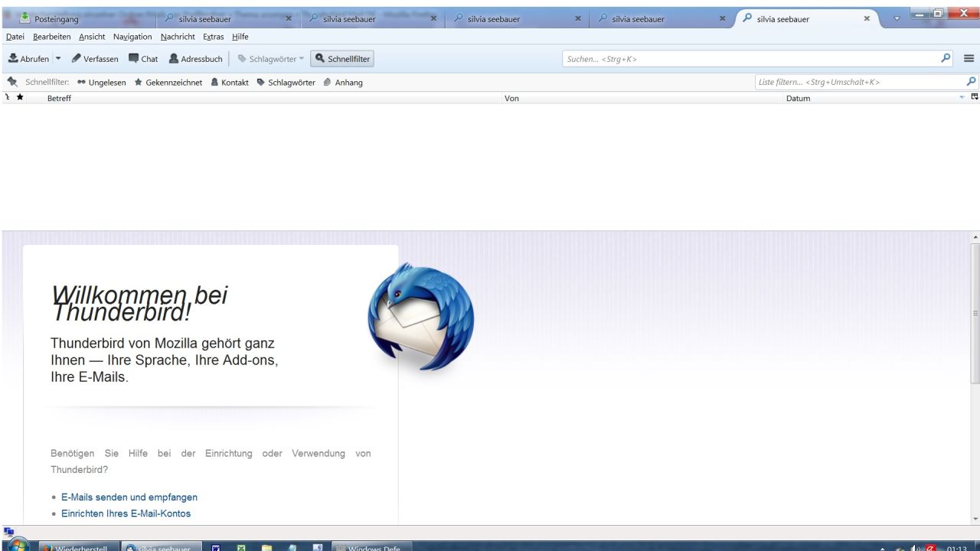Close the active silvia seebauer tab
The height and width of the screenshot is (551, 980).
[x=866, y=18]
